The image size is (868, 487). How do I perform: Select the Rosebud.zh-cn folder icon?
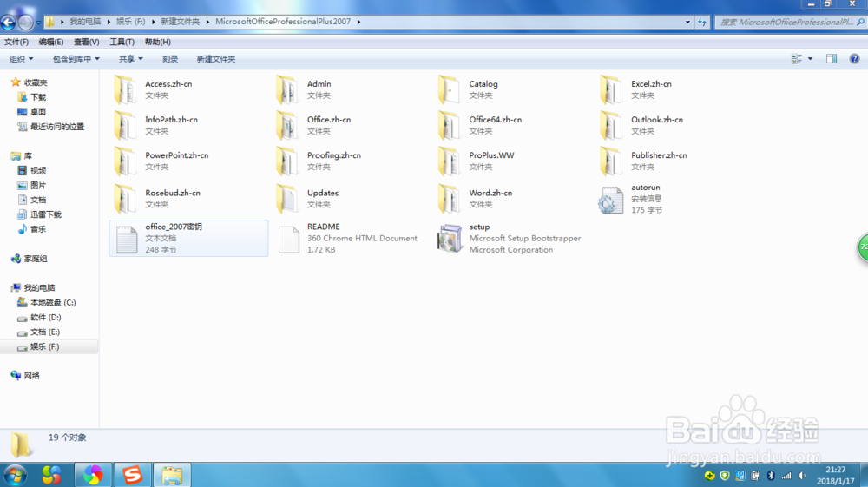coord(125,199)
